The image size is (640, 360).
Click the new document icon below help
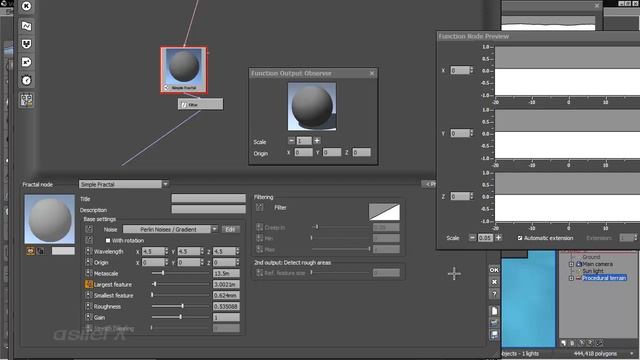click(494, 311)
